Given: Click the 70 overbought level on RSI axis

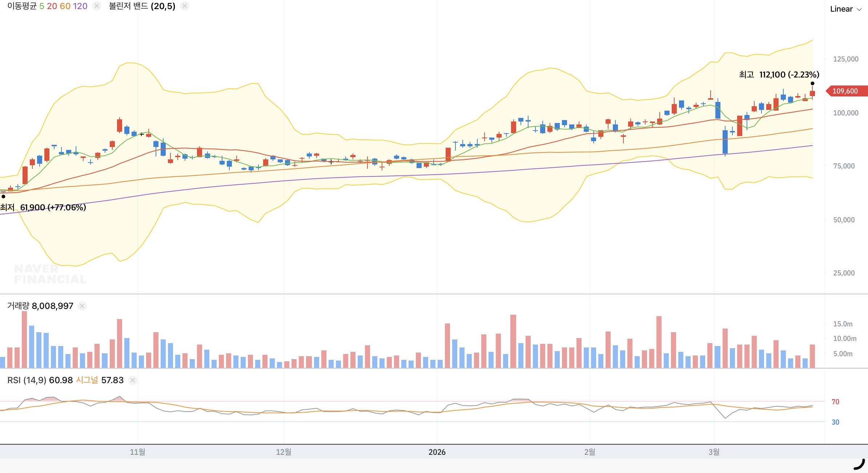Looking at the screenshot, I should [835, 402].
